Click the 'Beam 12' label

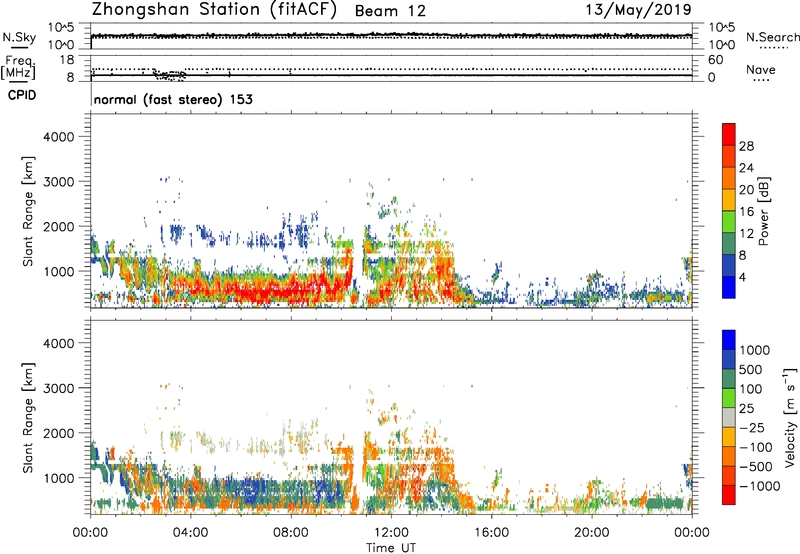pyautogui.click(x=390, y=11)
